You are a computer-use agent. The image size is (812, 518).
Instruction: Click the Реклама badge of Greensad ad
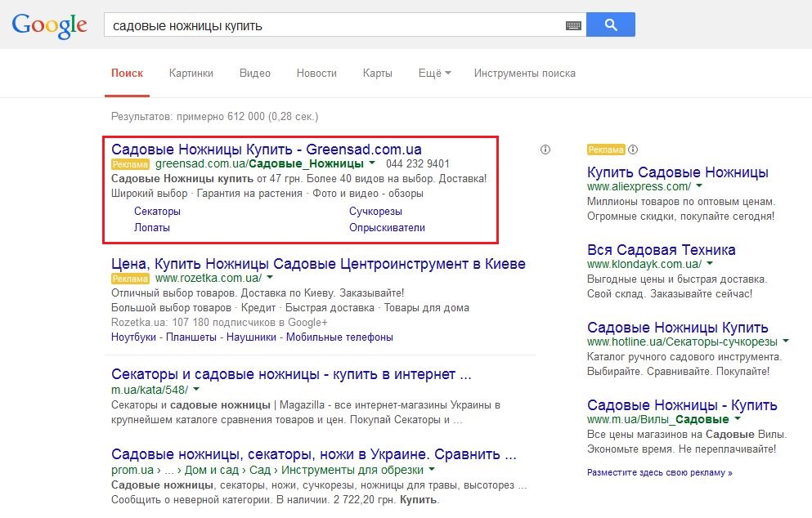[x=131, y=164]
